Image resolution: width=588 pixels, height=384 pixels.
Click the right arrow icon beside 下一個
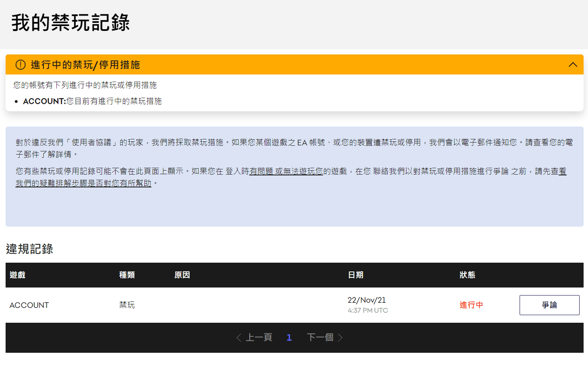[x=340, y=338]
